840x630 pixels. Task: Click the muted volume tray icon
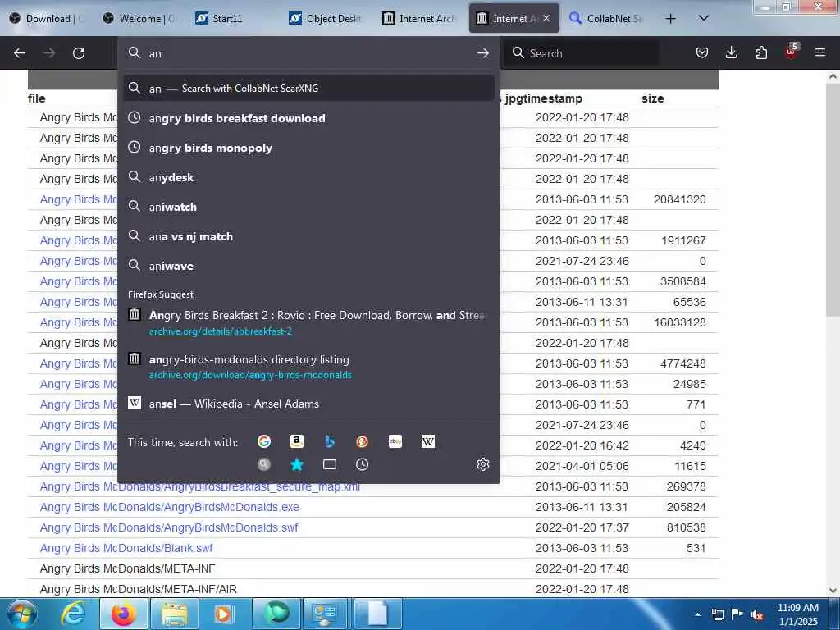757,615
